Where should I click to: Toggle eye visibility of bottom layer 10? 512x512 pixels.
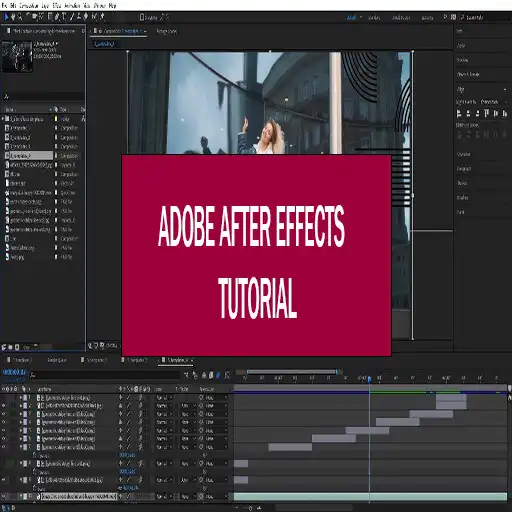coord(4,496)
